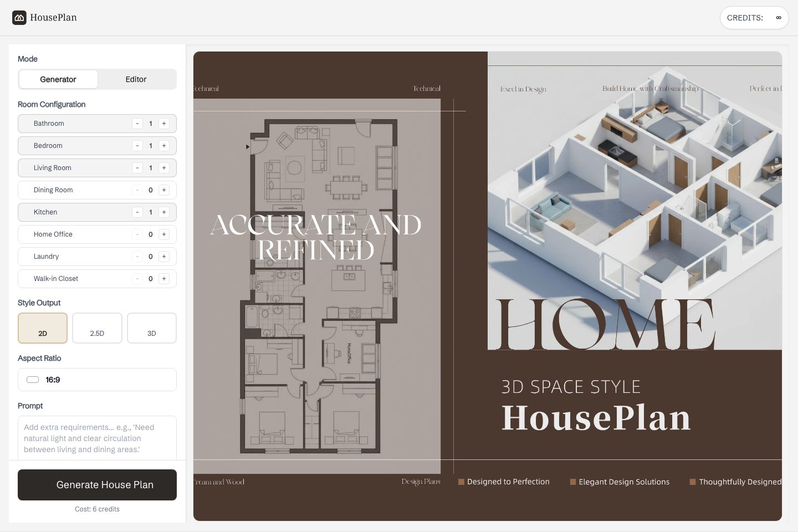Screen dimensions: 798x532
Task: Select the 2D style output
Action: pyautogui.click(x=43, y=328)
